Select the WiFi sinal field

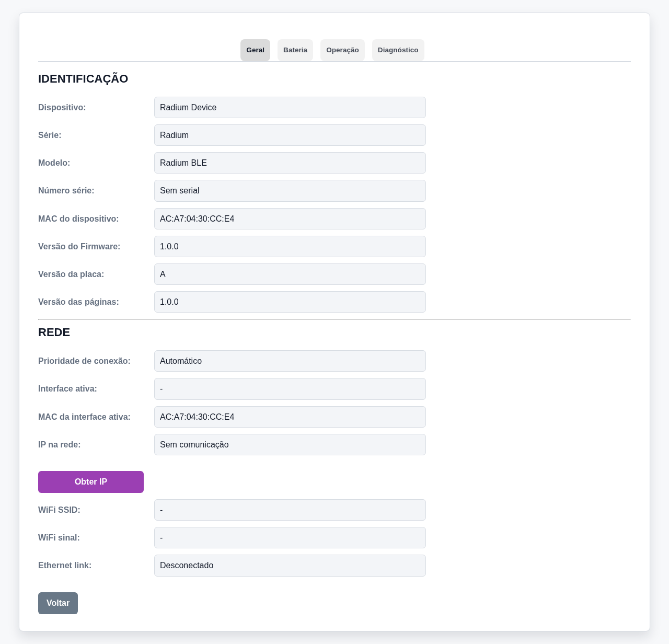coord(290,537)
